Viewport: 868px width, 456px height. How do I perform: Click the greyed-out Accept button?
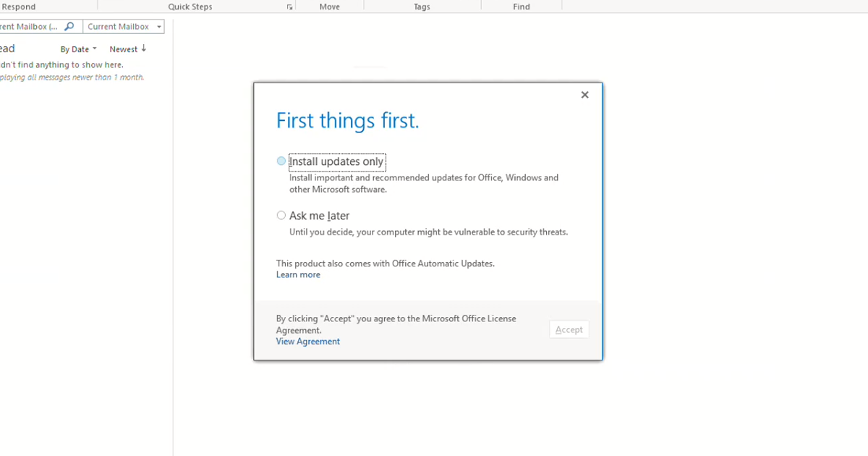pos(569,329)
